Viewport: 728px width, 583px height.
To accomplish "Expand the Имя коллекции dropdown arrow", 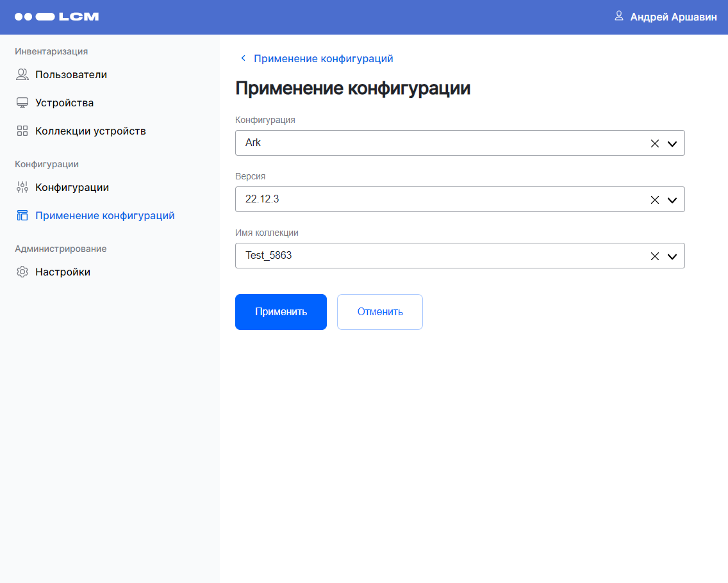I will click(x=672, y=256).
